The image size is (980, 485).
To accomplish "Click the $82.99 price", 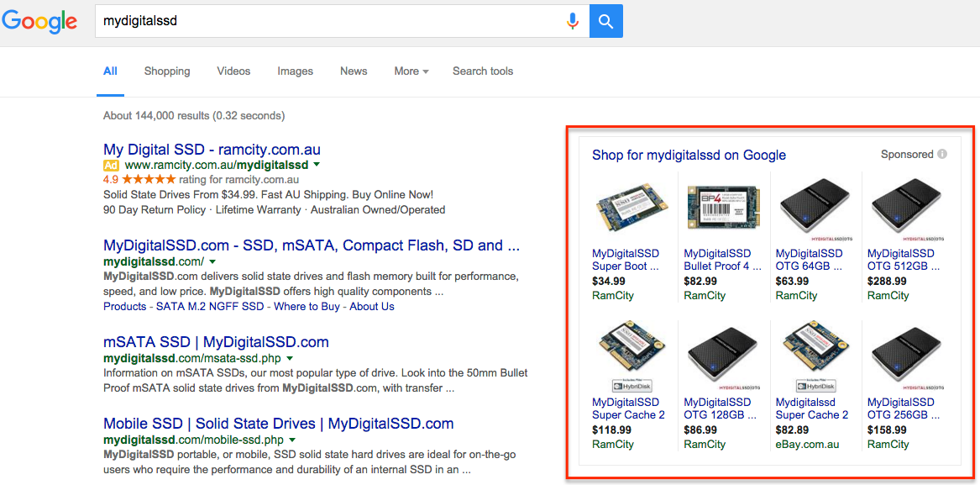I will (700, 282).
